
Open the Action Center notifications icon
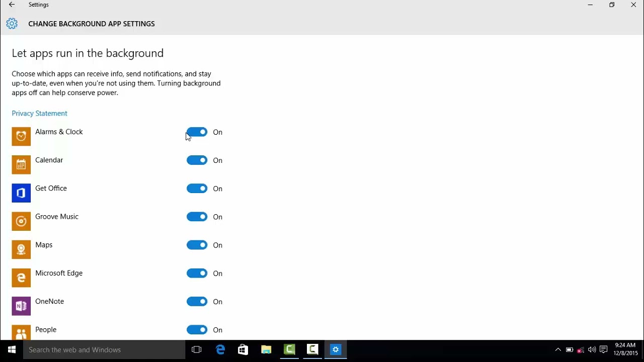(x=603, y=350)
